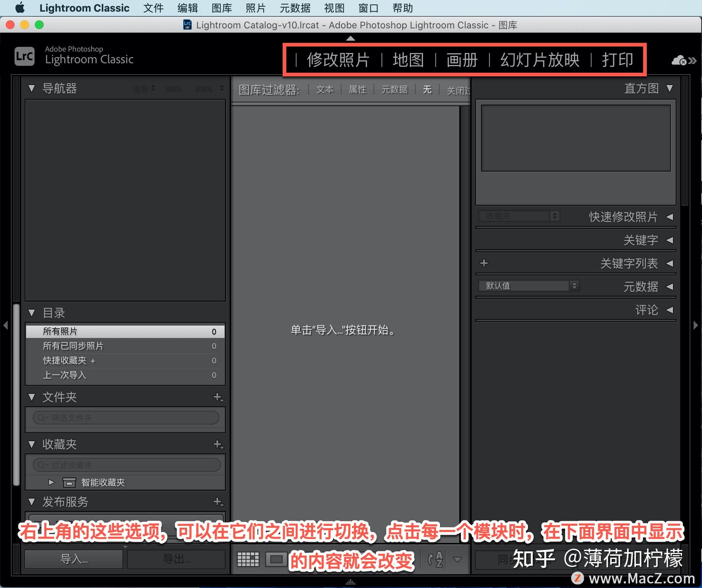The width and height of the screenshot is (702, 588).
Task: Select 文本 library filter
Action: pos(325,90)
